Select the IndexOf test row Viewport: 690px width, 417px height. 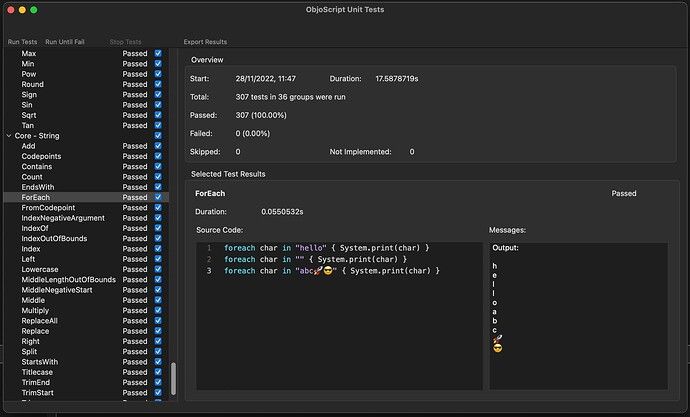pos(86,228)
